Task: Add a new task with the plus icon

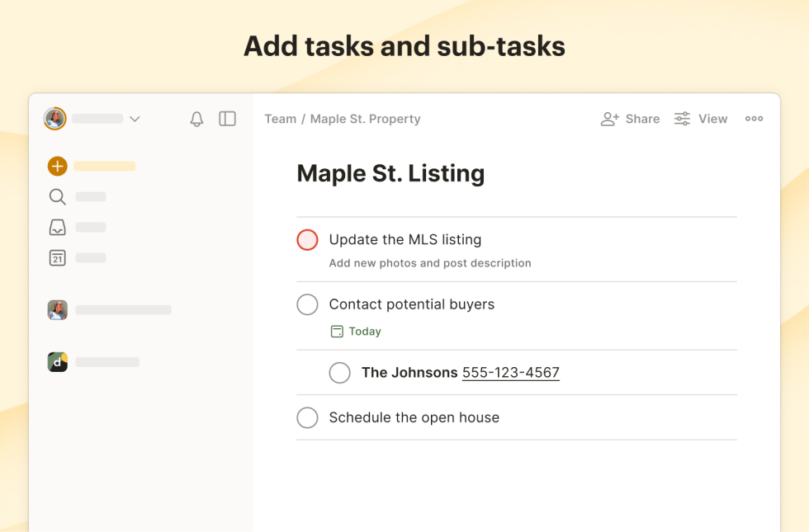Action: 57,166
